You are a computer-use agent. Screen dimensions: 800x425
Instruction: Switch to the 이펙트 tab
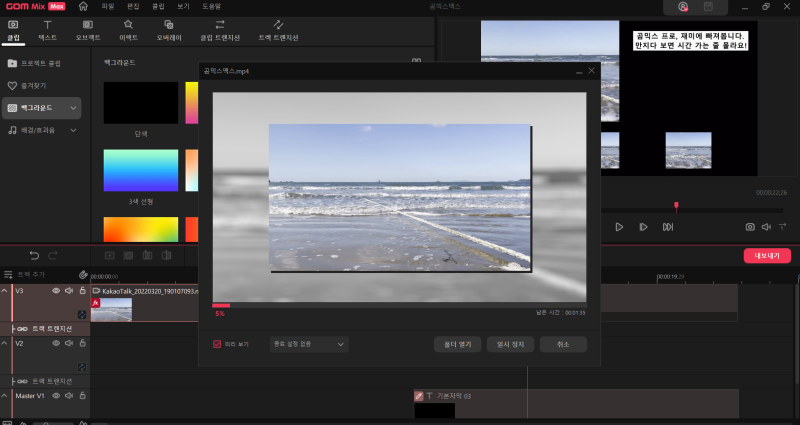pos(128,31)
